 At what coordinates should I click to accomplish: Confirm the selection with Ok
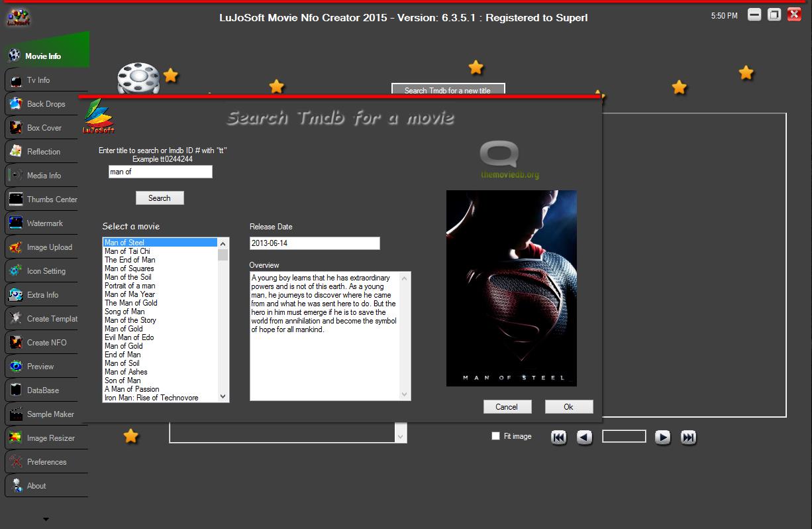tap(568, 407)
